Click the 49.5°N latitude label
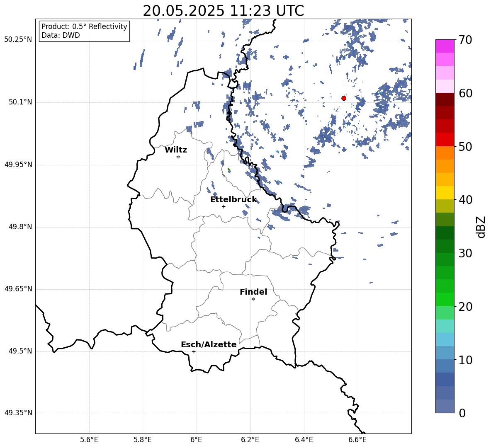This screenshot has width=491, height=448. pos(21,351)
